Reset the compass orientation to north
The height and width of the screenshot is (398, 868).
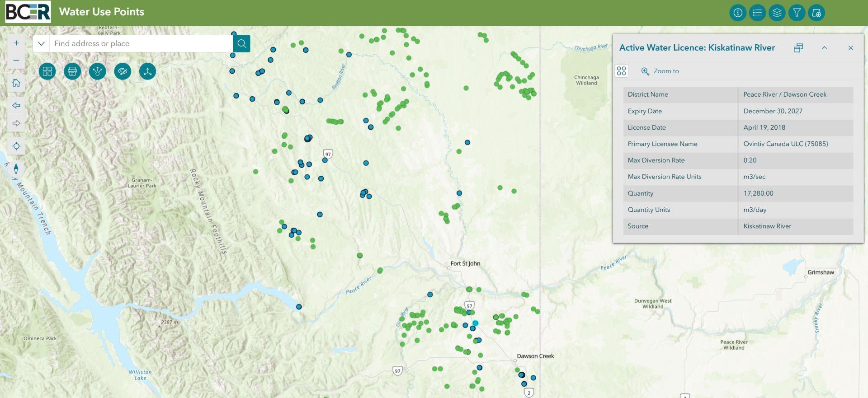click(x=16, y=169)
